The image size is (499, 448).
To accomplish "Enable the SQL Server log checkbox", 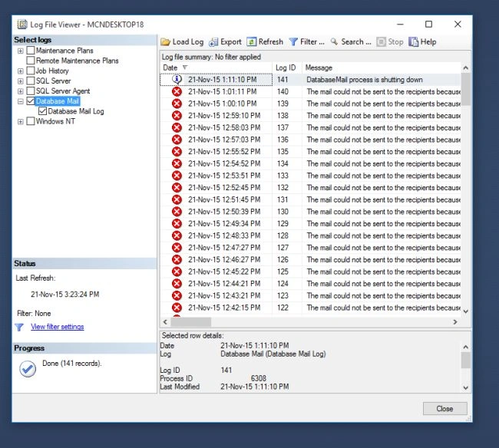I will (31, 81).
